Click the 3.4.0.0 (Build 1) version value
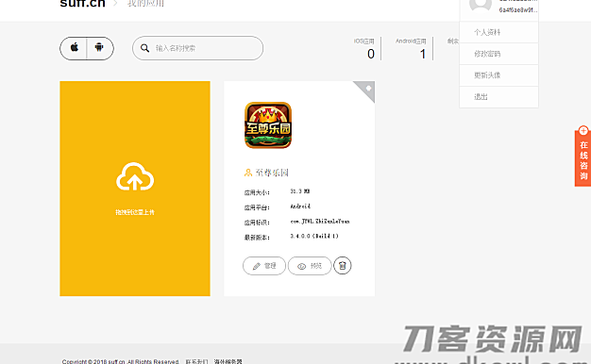 pyautogui.click(x=314, y=236)
